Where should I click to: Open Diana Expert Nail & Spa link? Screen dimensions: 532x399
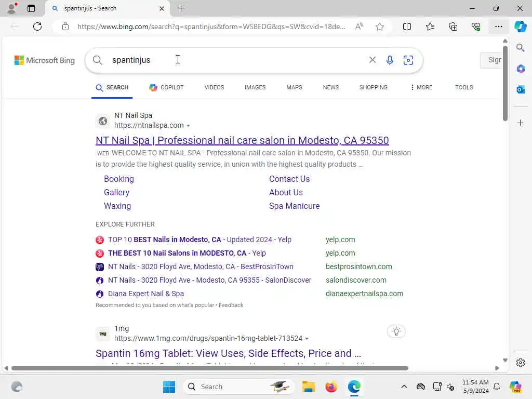(146, 294)
